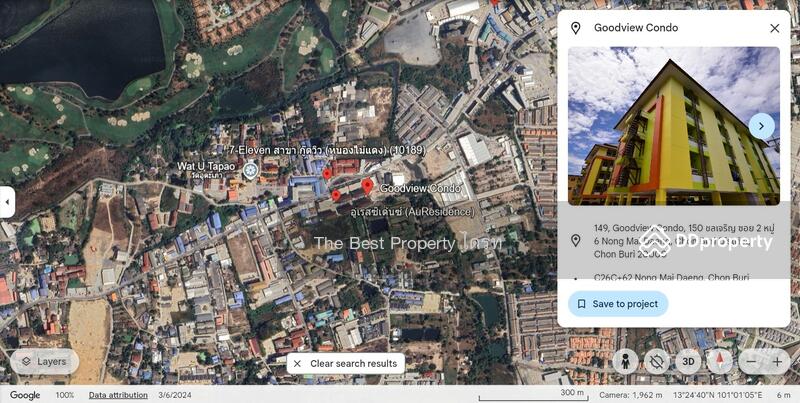Click the camera altitude 1,962 m
The width and height of the screenshot is (800, 403).
(630, 395)
